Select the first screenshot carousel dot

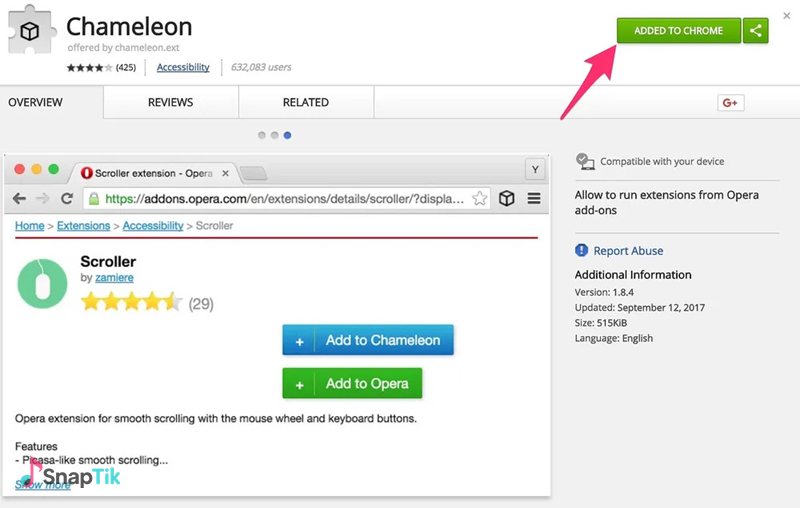262,134
